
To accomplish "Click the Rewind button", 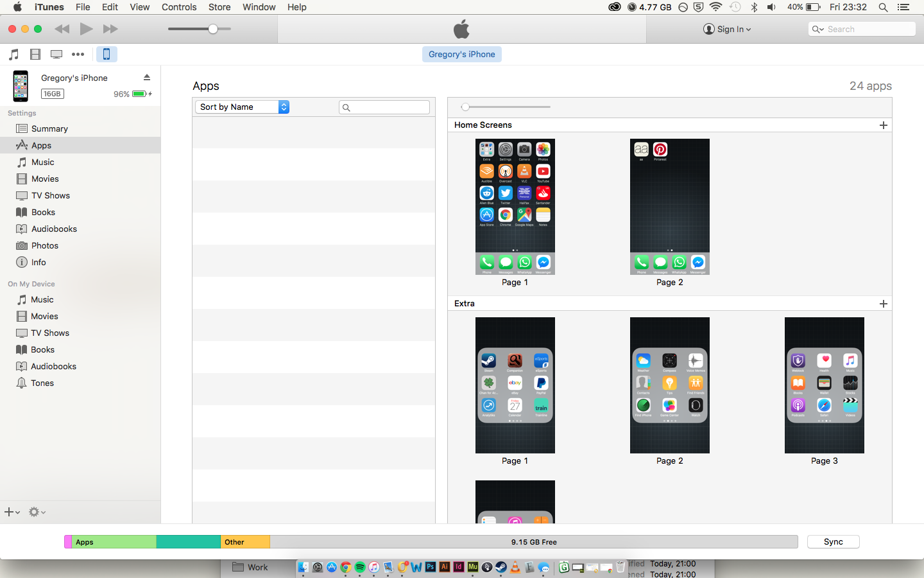I will pos(62,29).
